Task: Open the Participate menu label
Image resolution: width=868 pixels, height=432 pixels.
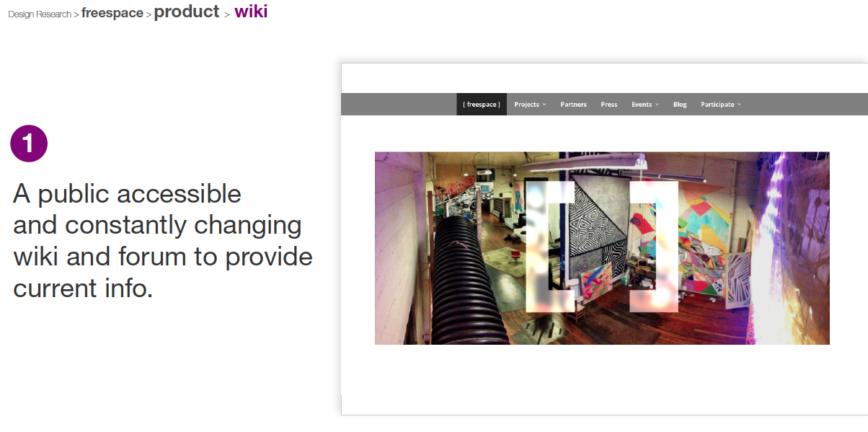Action: (717, 105)
